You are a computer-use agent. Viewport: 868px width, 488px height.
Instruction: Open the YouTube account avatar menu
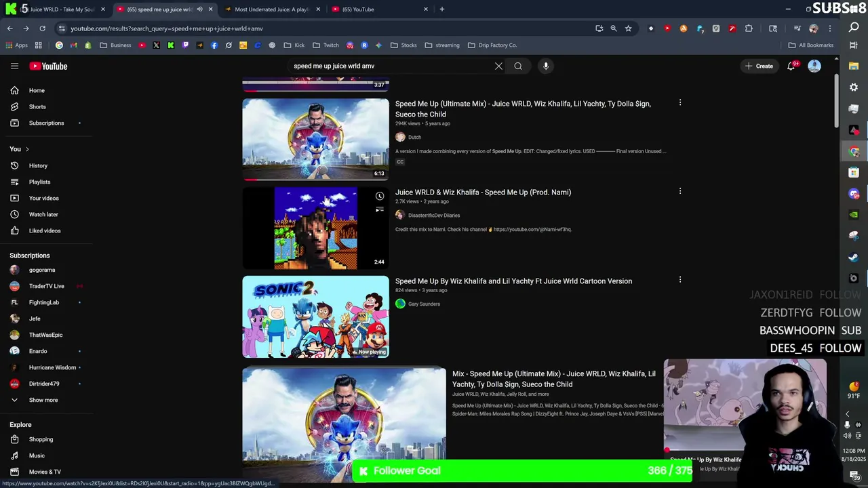coord(814,66)
